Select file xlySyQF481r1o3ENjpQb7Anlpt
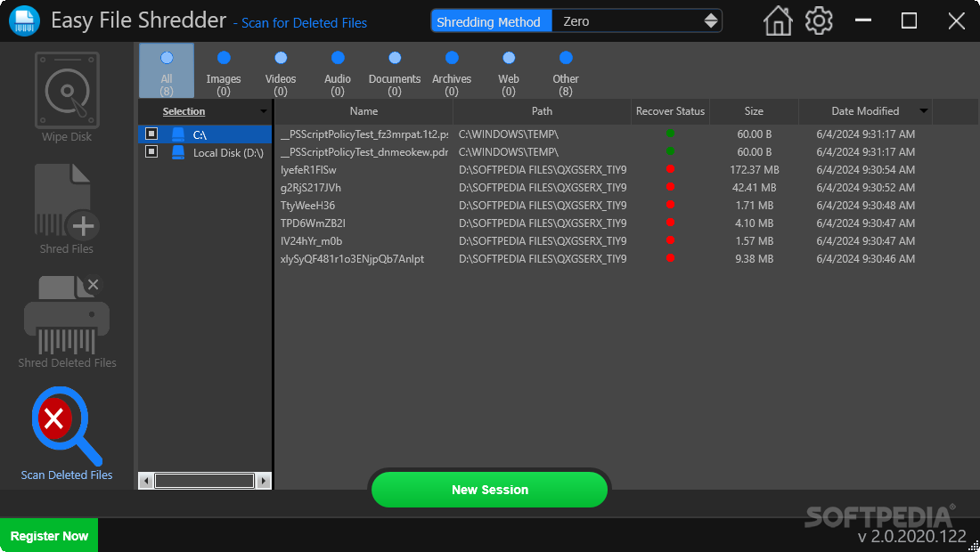The height and width of the screenshot is (552, 980). click(352, 258)
